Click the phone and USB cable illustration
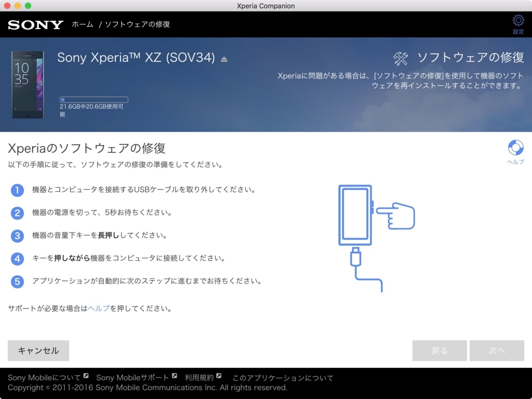Image resolution: width=532 pixels, height=399 pixels. tap(377, 238)
